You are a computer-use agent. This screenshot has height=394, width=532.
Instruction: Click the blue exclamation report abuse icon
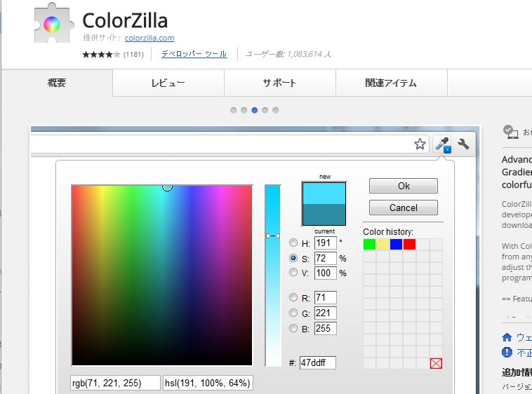(507, 353)
